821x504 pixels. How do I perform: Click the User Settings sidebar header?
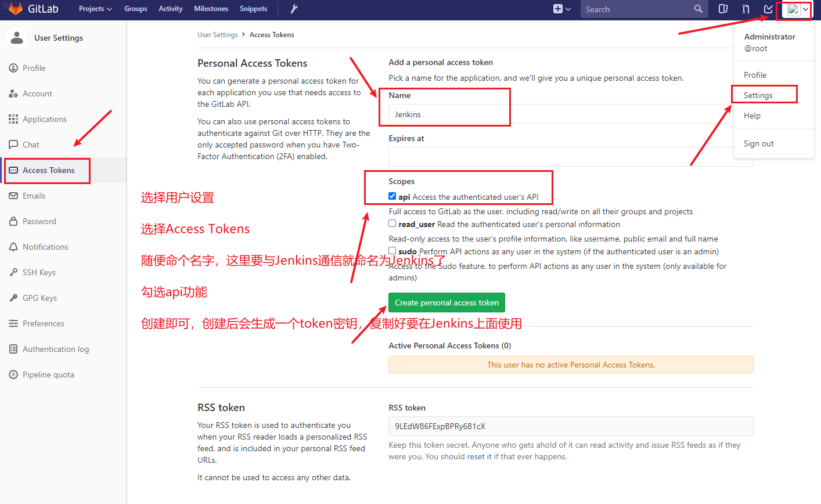click(59, 38)
